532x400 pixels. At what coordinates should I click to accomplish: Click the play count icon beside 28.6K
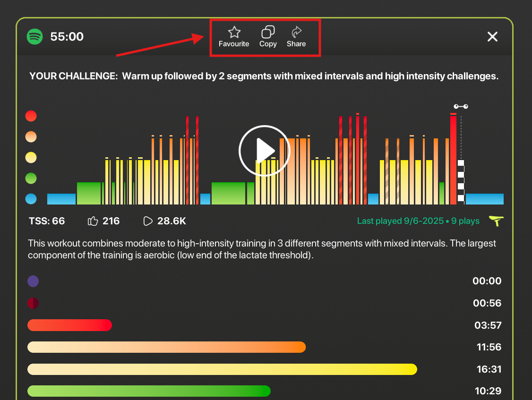148,221
